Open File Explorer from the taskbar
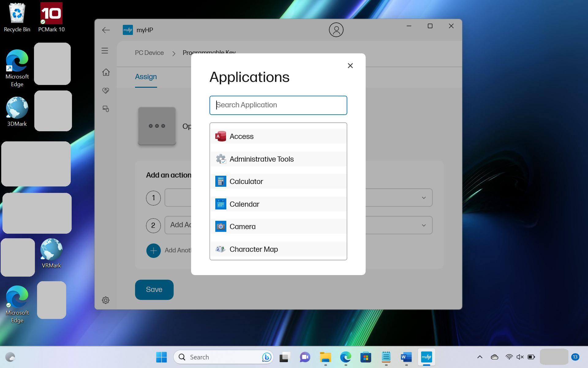The height and width of the screenshot is (368, 588). (325, 357)
